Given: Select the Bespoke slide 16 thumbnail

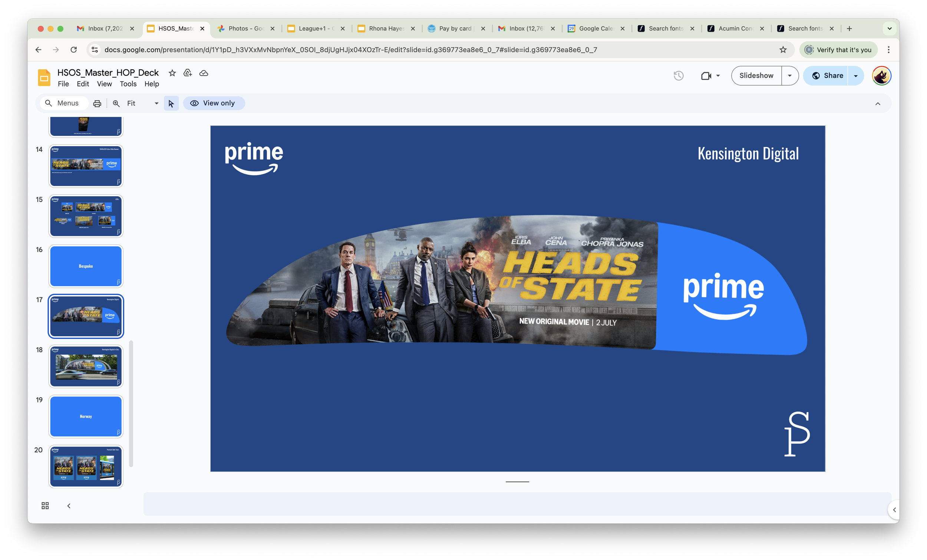Looking at the screenshot, I should [86, 266].
